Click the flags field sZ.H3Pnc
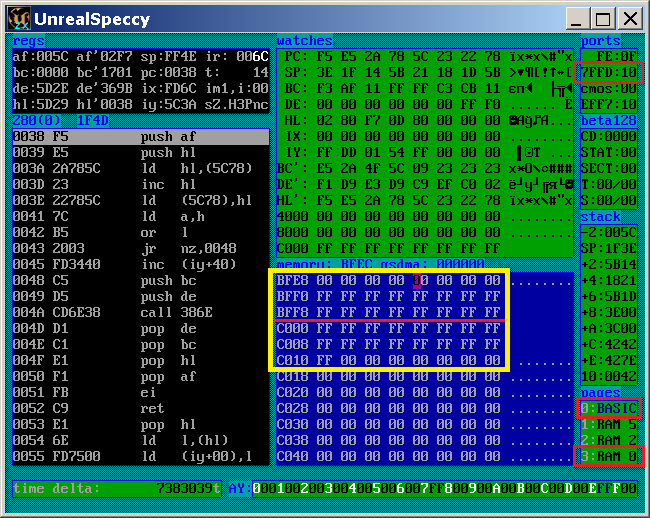Image resolution: width=650 pixels, height=518 pixels. pyautogui.click(x=237, y=104)
